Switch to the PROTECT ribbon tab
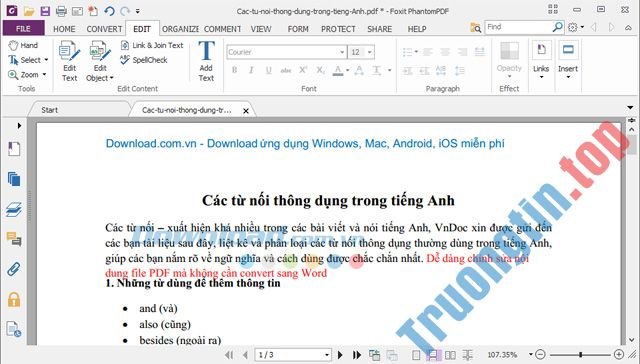Screen dimensions: 640x364 coord(338,29)
